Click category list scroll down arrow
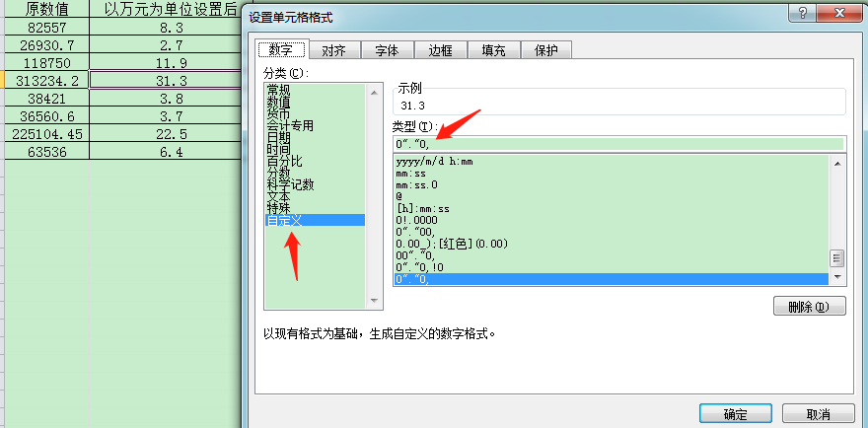This screenshot has width=868, height=428. (x=373, y=301)
